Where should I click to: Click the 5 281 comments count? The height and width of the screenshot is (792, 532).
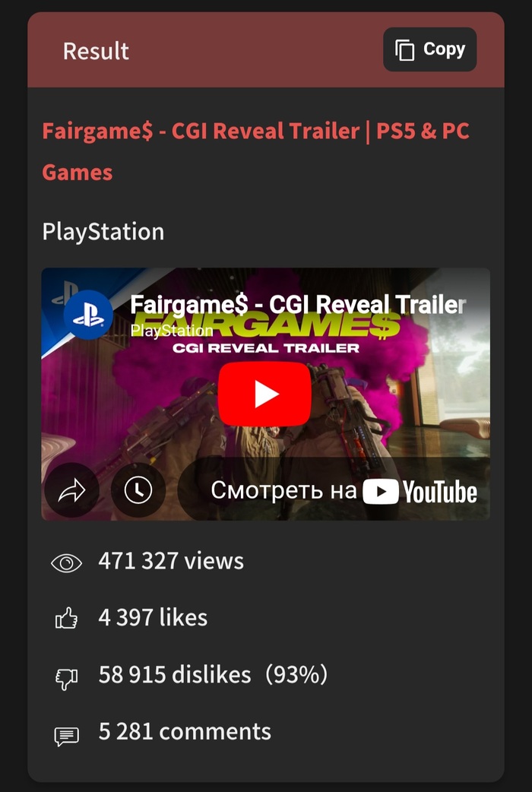tap(185, 731)
